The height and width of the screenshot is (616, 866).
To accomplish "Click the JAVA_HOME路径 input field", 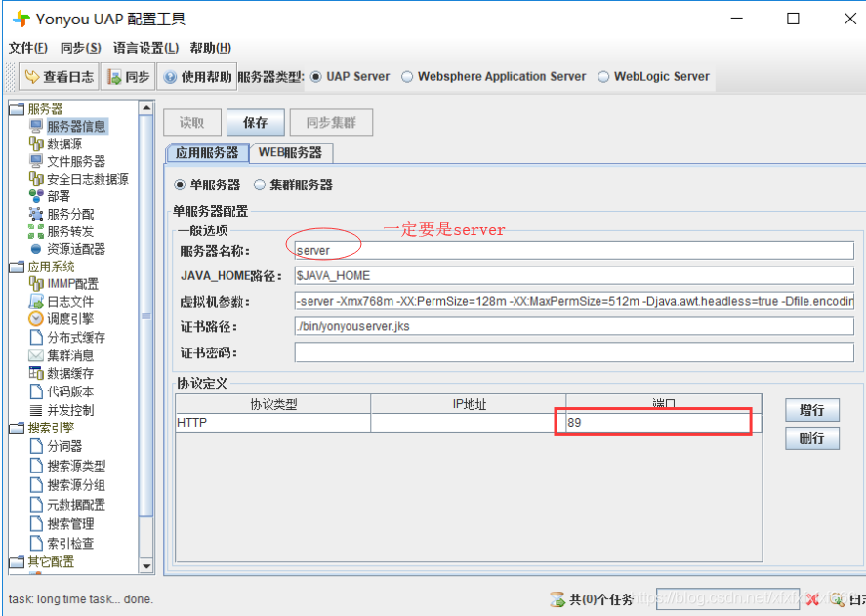I will pyautogui.click(x=574, y=275).
